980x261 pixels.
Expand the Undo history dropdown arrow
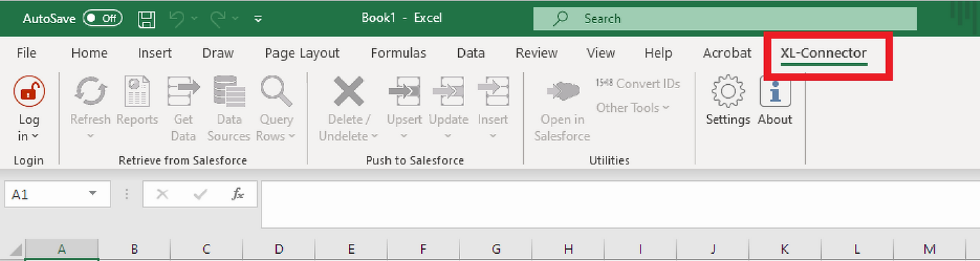click(x=195, y=19)
